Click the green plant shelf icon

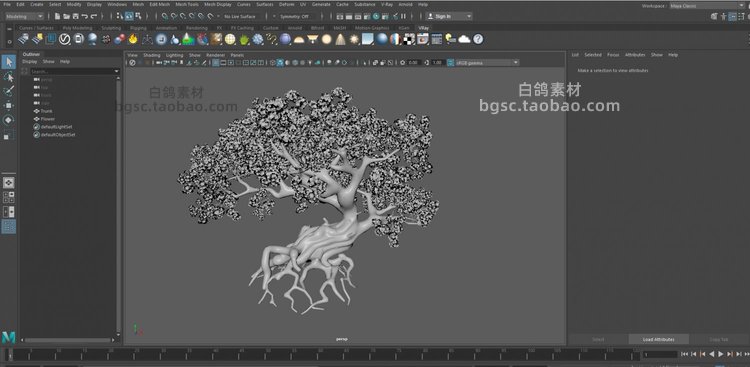coord(244,39)
